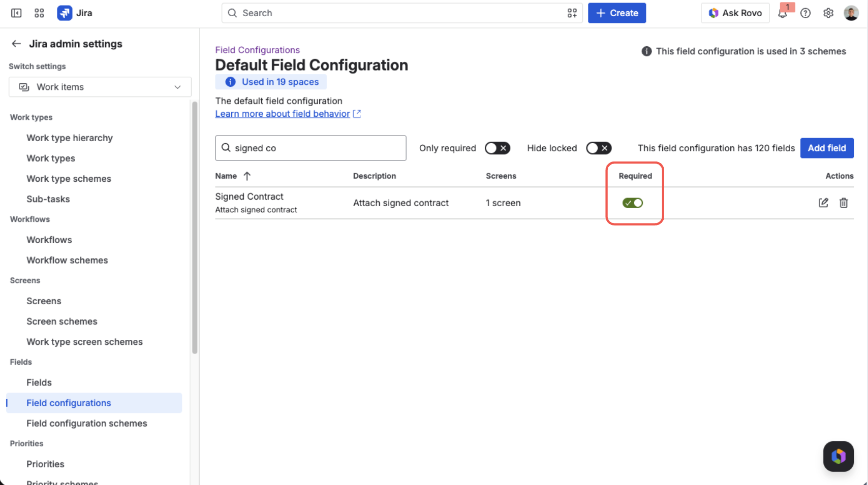The height and width of the screenshot is (485, 868).
Task: Click the magnifier icon in top search
Action: tap(232, 13)
